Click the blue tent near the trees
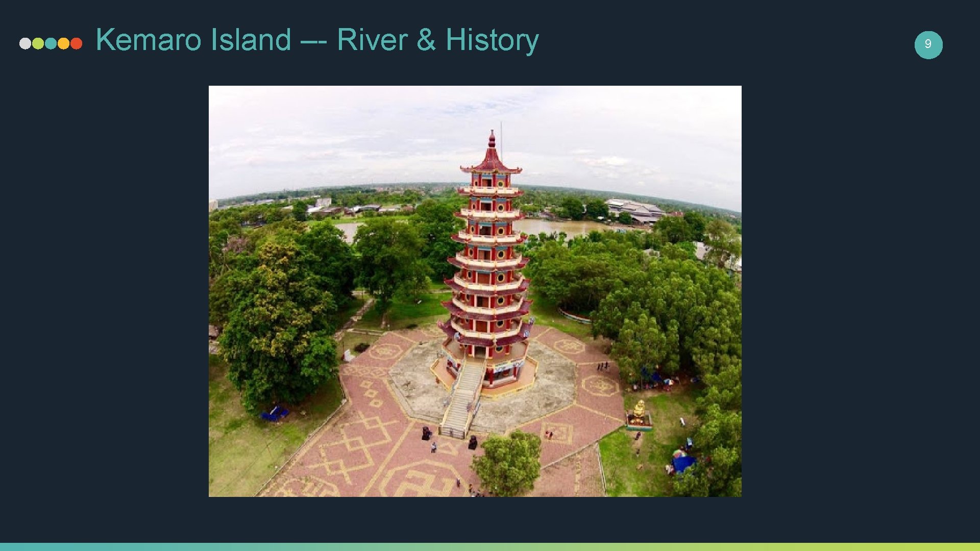 pyautogui.click(x=682, y=463)
